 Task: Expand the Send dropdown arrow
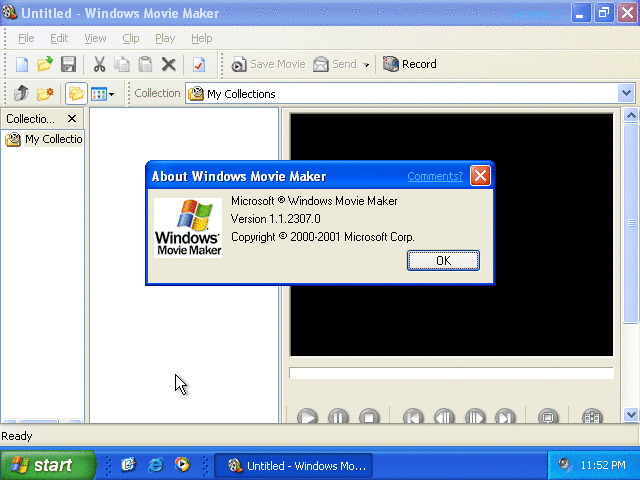366,64
